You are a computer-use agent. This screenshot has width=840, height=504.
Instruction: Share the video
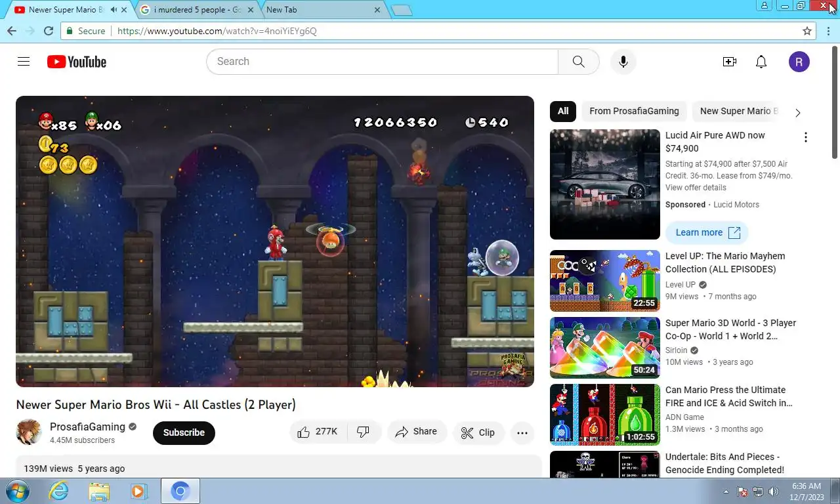(417, 432)
